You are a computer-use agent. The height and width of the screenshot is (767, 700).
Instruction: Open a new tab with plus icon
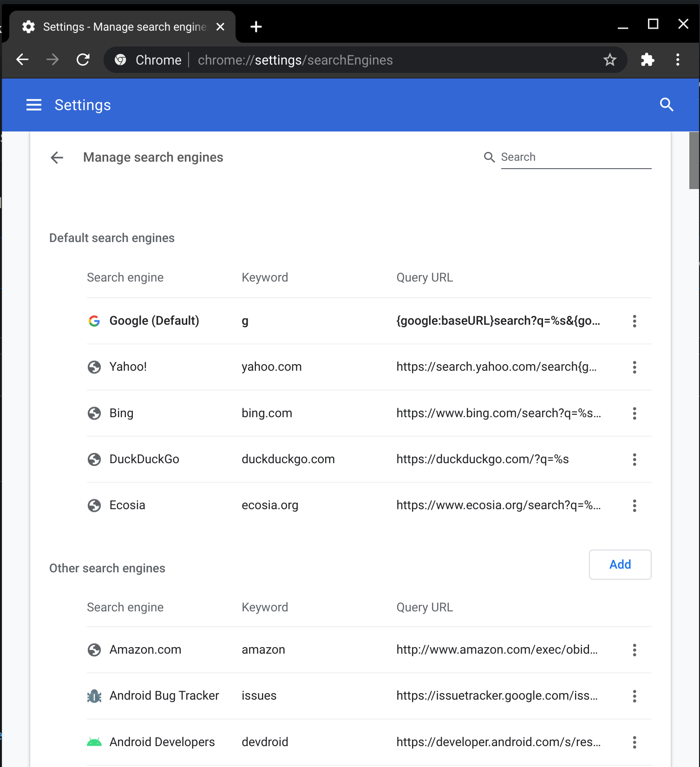[256, 27]
